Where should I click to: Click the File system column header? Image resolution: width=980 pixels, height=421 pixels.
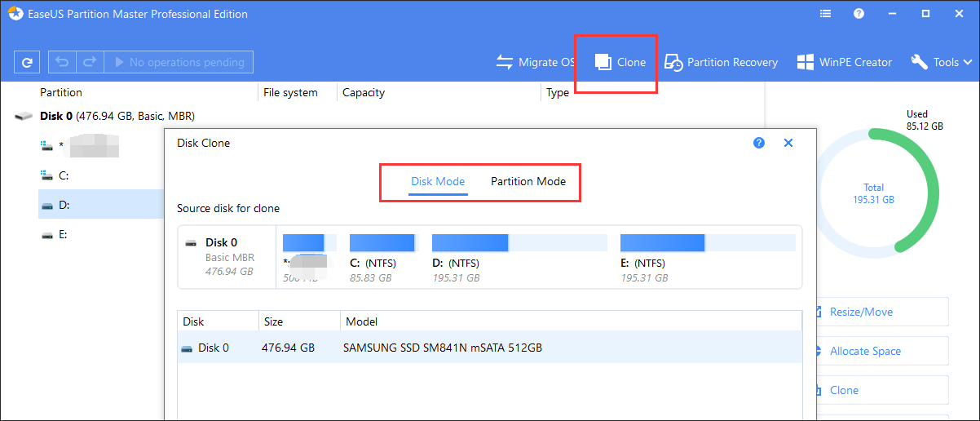coord(290,93)
